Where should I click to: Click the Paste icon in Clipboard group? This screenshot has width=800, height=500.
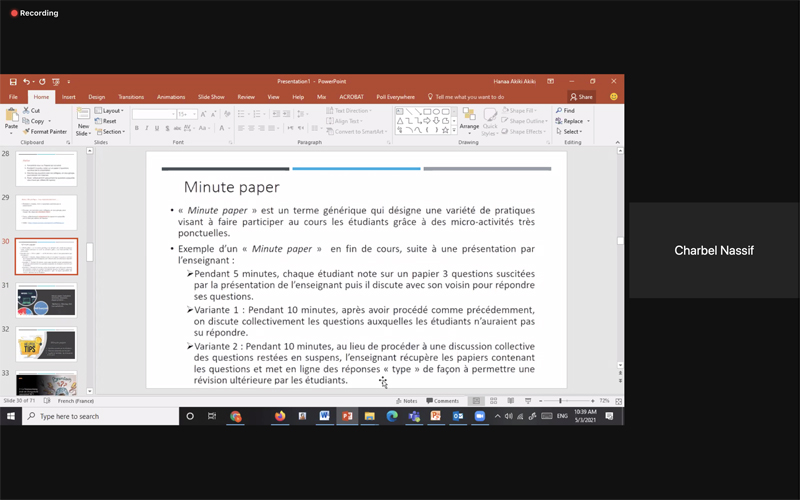tap(12, 119)
